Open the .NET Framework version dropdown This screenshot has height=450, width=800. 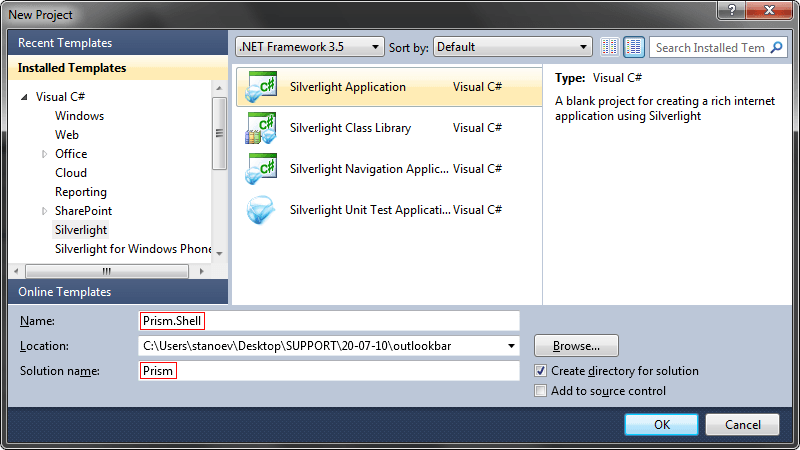tap(309, 47)
